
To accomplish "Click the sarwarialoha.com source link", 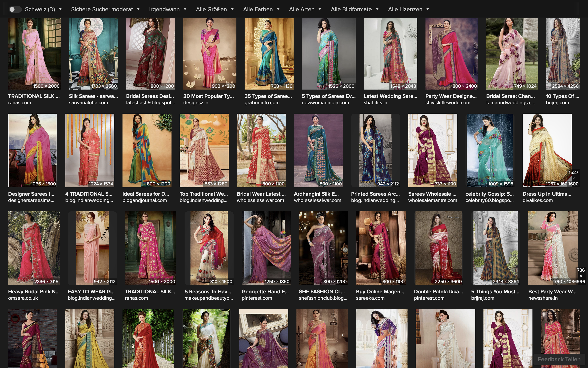I will coord(88,103).
